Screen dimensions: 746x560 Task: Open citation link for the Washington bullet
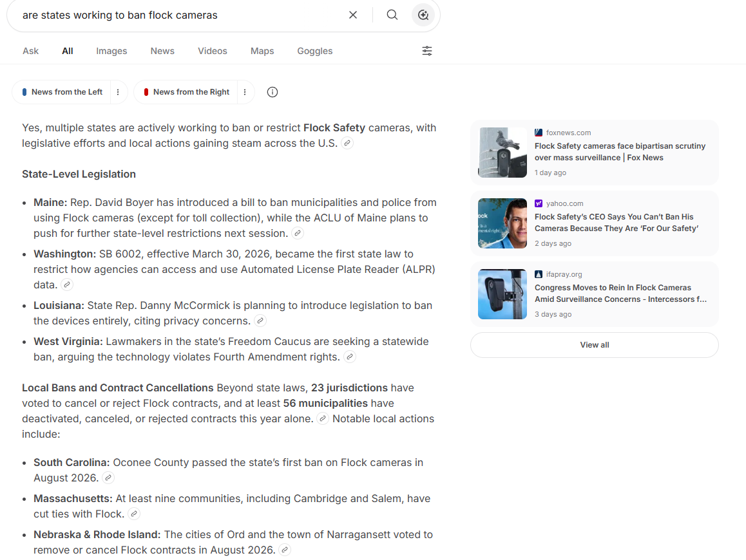click(x=68, y=285)
